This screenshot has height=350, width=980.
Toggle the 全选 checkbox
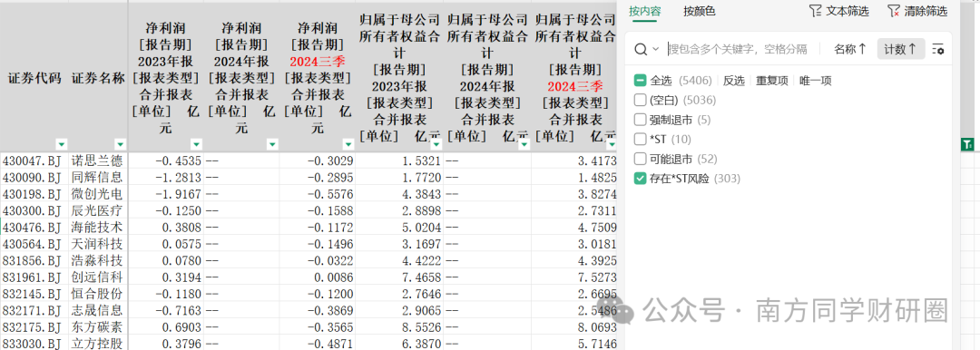tap(640, 81)
